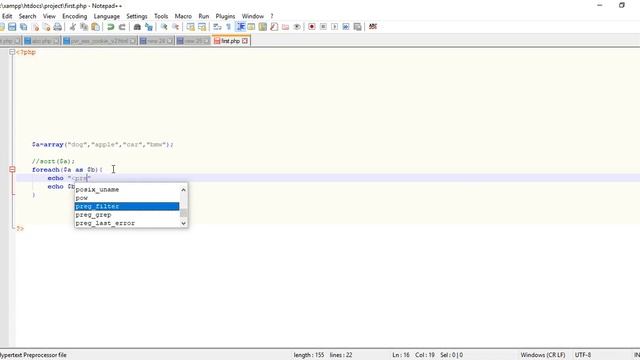The height and width of the screenshot is (360, 640).
Task: Open the Search menu
Action: pos(27,16)
